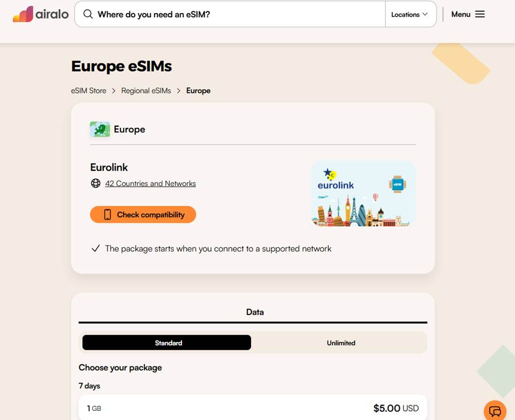Expand the Locations dropdown

point(409,14)
